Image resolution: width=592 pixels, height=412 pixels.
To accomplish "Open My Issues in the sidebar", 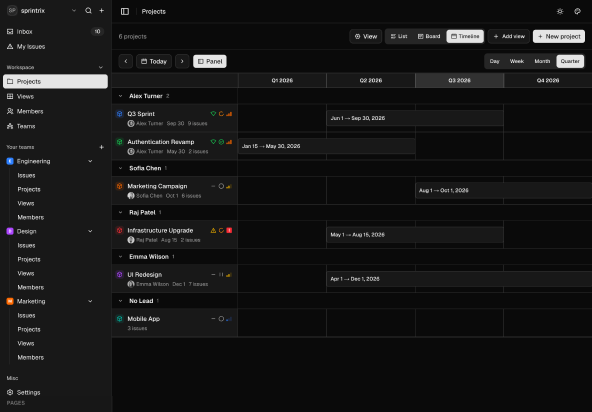I will 55,46.
